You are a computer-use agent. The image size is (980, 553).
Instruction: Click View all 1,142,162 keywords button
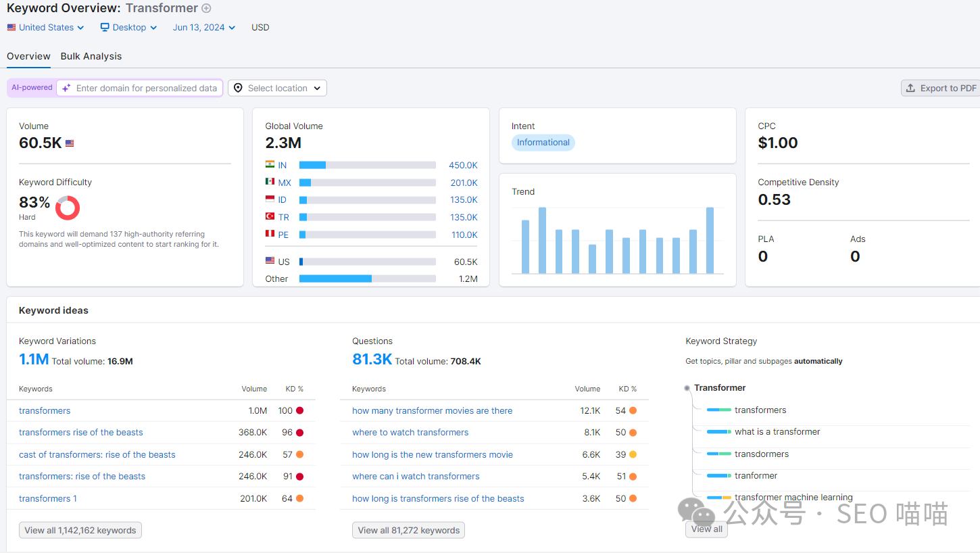click(x=80, y=530)
